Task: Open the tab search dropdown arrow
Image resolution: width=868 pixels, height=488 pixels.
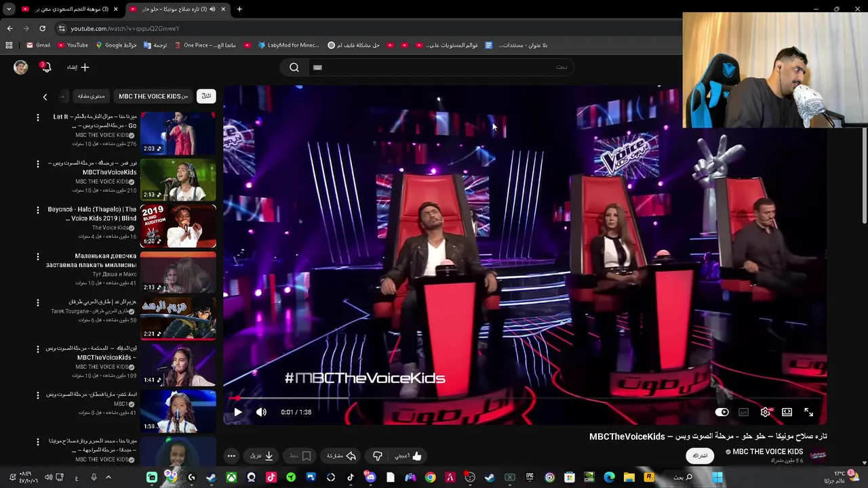Action: (9, 9)
